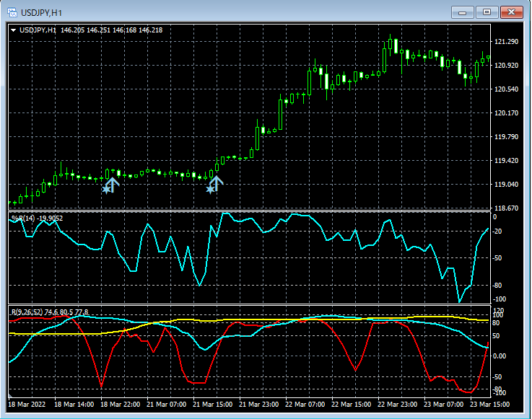Image resolution: width=532 pixels, height=419 pixels.
Task: Click the -100 level on %R scale
Action: (499, 299)
